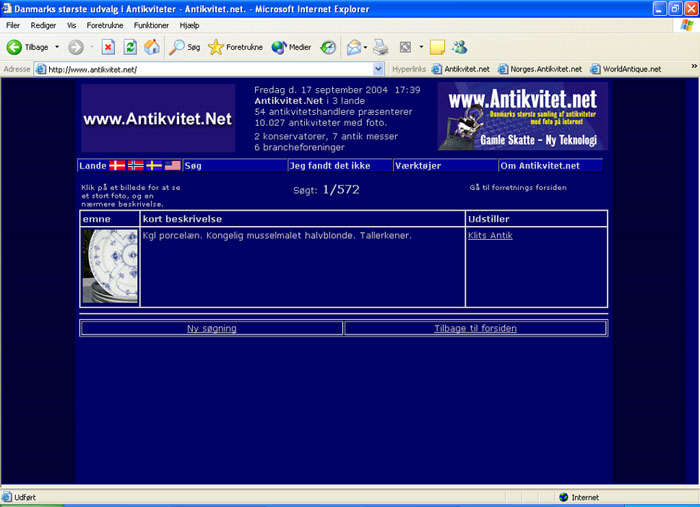Open the Foretrukne favorites star button
This screenshot has height=507, width=700.
(235, 47)
